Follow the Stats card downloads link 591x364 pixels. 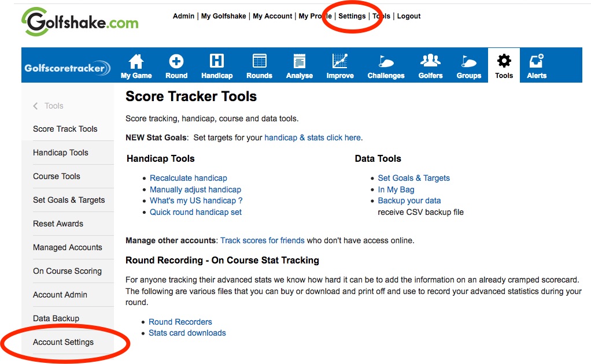pos(187,333)
